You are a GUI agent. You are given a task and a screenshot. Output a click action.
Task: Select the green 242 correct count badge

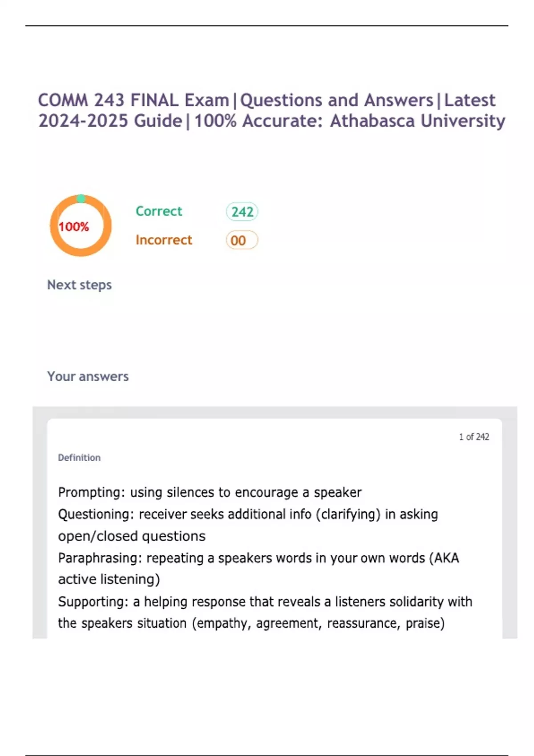point(242,212)
